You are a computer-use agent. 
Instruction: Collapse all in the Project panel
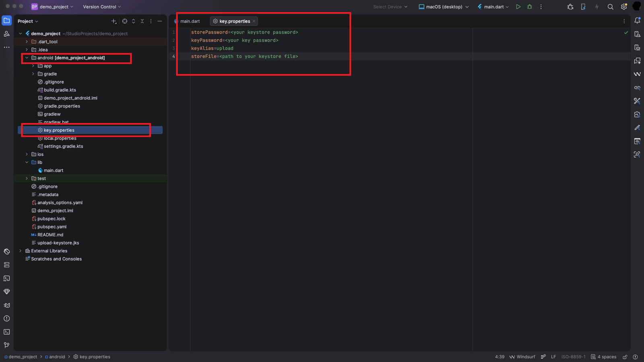[142, 21]
